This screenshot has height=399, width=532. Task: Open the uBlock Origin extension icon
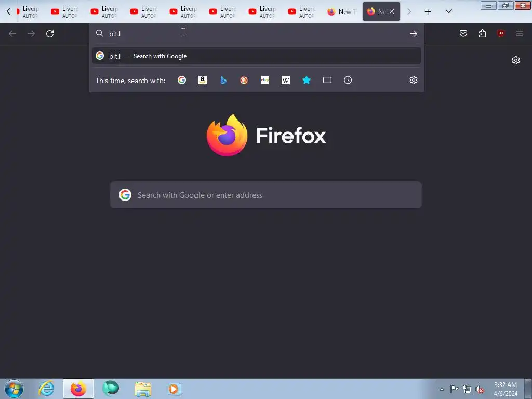pos(500,33)
